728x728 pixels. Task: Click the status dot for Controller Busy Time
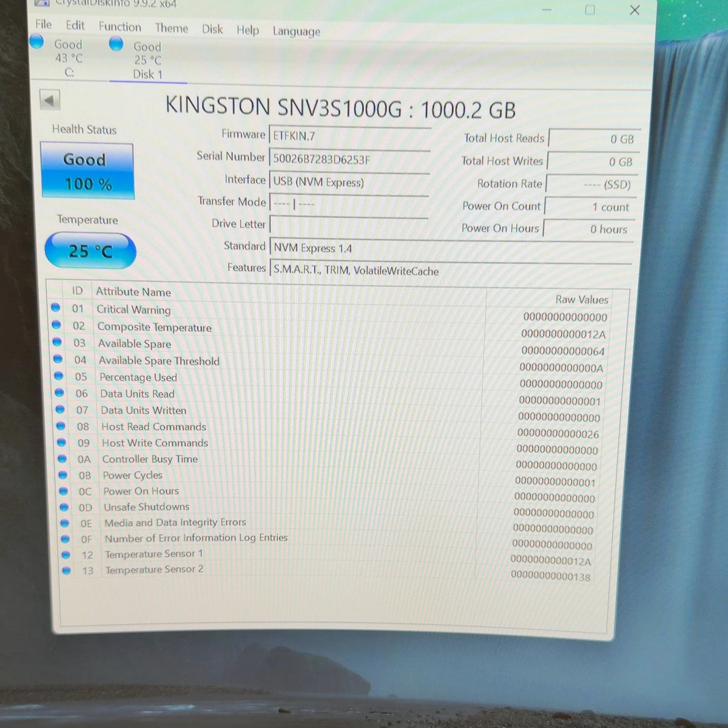click(x=62, y=459)
